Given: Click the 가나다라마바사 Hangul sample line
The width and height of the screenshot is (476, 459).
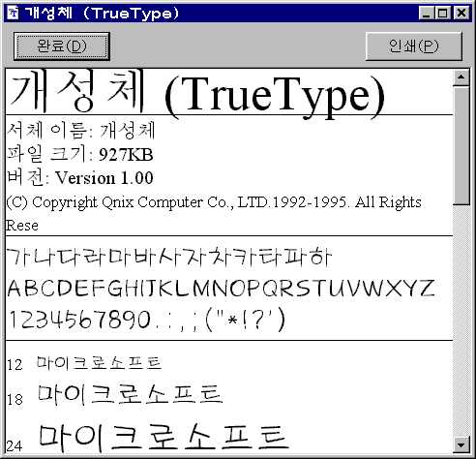Looking at the screenshot, I should pyautogui.click(x=169, y=257).
